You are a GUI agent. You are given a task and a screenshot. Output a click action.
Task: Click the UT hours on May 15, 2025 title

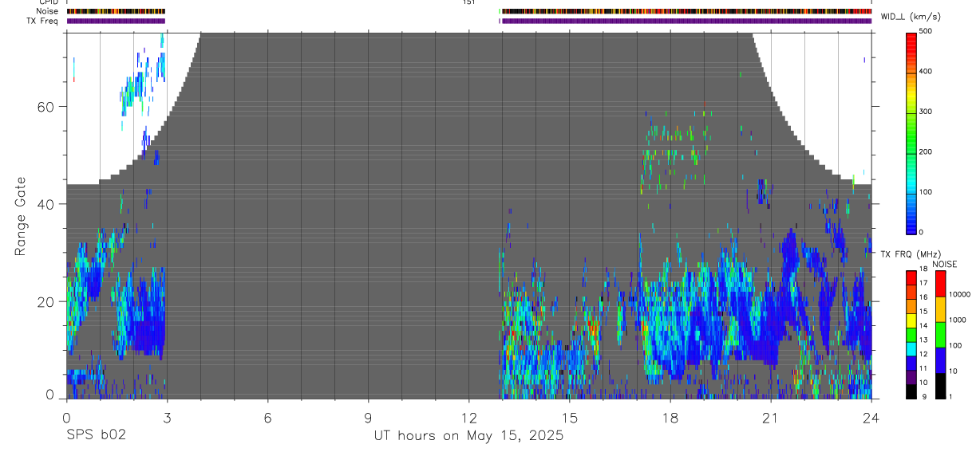click(x=468, y=435)
